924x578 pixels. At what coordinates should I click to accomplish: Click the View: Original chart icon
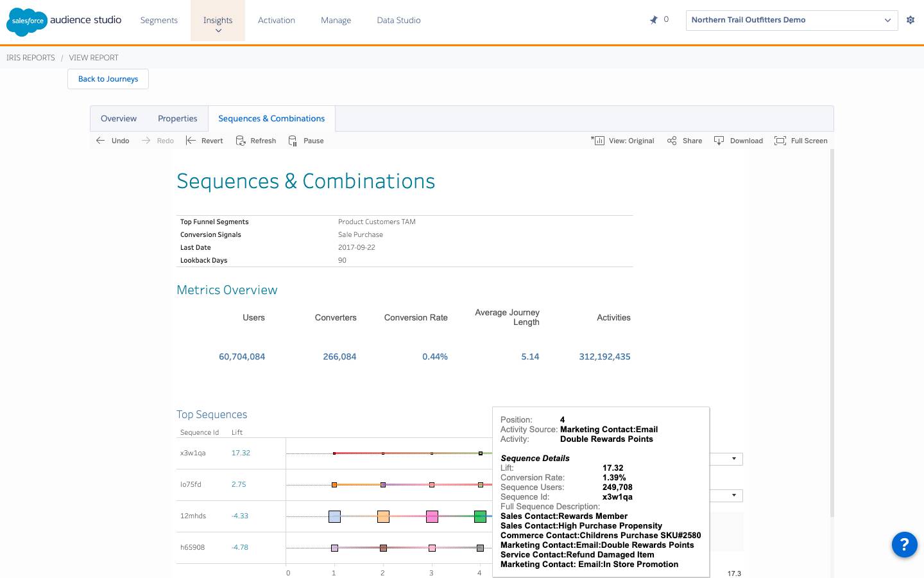(x=598, y=141)
